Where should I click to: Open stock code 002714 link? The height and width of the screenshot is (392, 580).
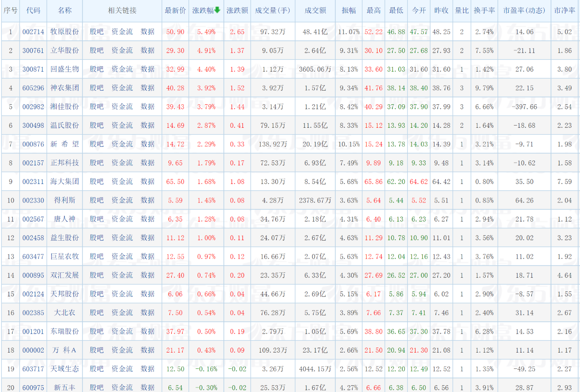point(34,32)
